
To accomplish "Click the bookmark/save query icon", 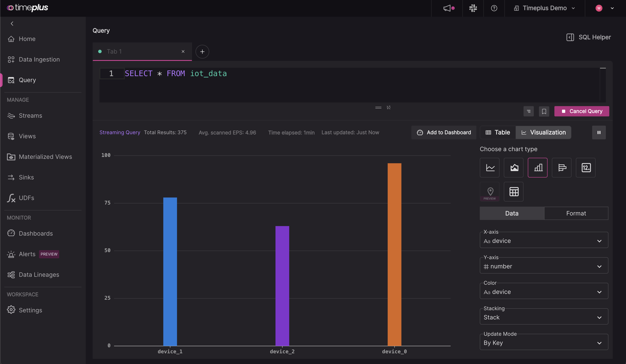I will coord(544,111).
